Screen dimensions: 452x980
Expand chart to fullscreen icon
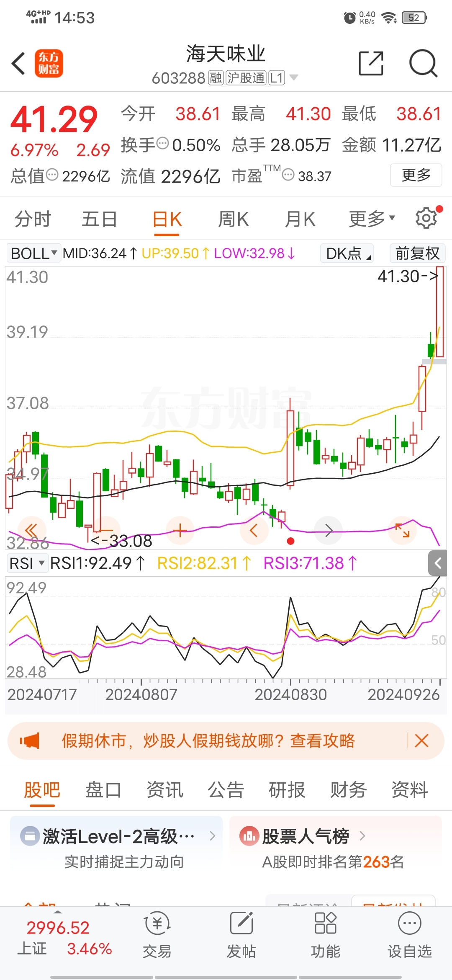point(403,530)
